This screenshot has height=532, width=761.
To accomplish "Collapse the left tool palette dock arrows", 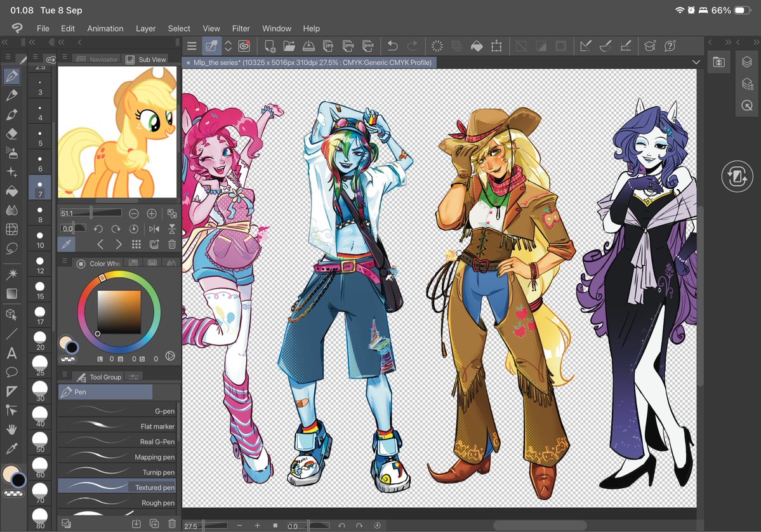I will point(5,43).
